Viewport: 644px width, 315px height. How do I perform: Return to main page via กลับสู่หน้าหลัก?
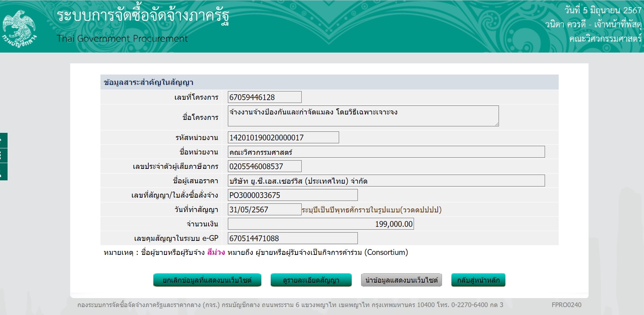[x=478, y=280]
